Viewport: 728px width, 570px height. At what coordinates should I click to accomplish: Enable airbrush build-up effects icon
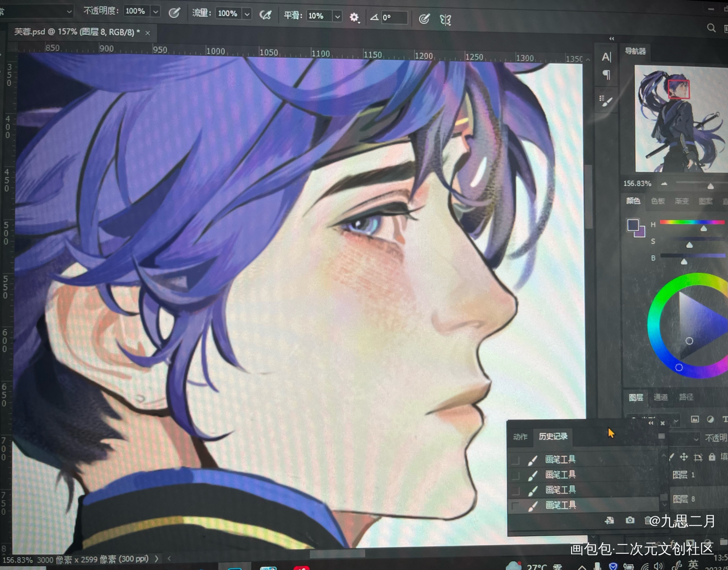tap(265, 15)
